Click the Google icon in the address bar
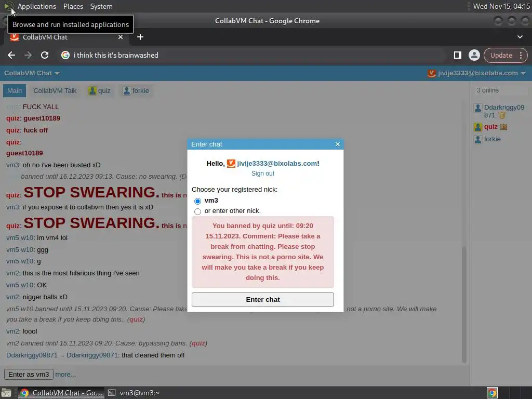The height and width of the screenshot is (399, 532). (65, 55)
